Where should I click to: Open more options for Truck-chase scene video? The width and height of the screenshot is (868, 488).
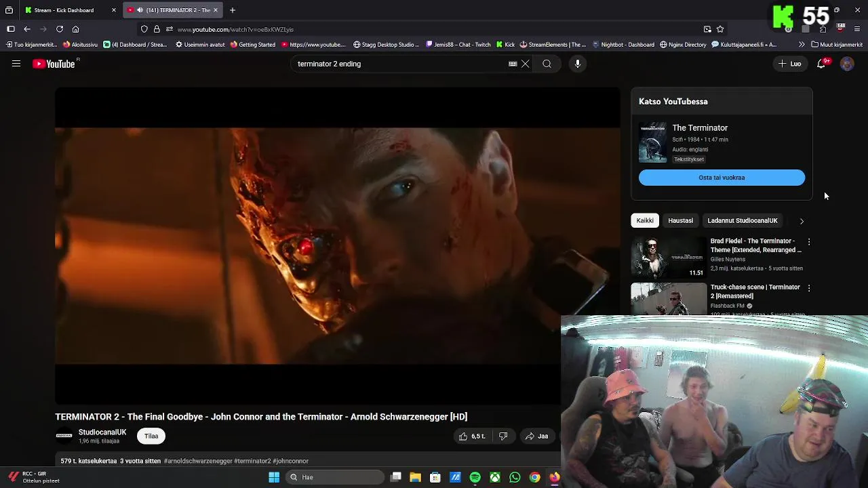(808, 288)
